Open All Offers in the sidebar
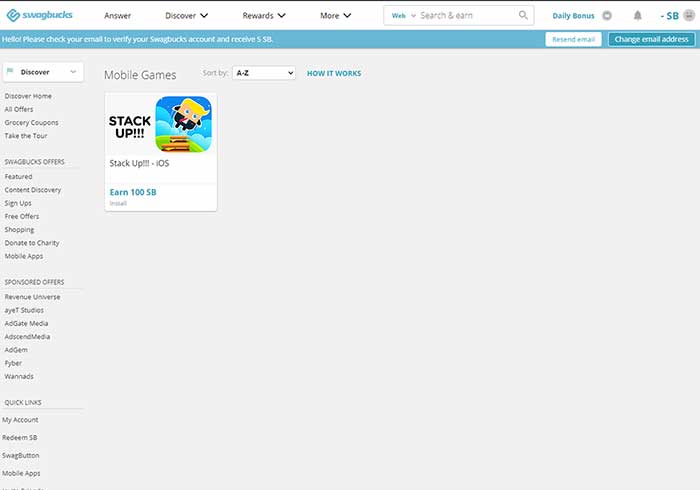Screen dimensions: 700x490 [19, 109]
